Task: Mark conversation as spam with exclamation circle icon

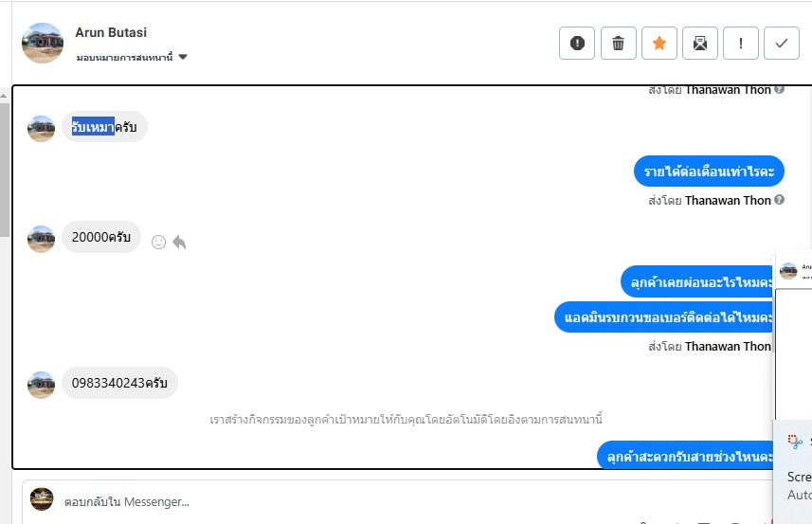Action: 577,43
